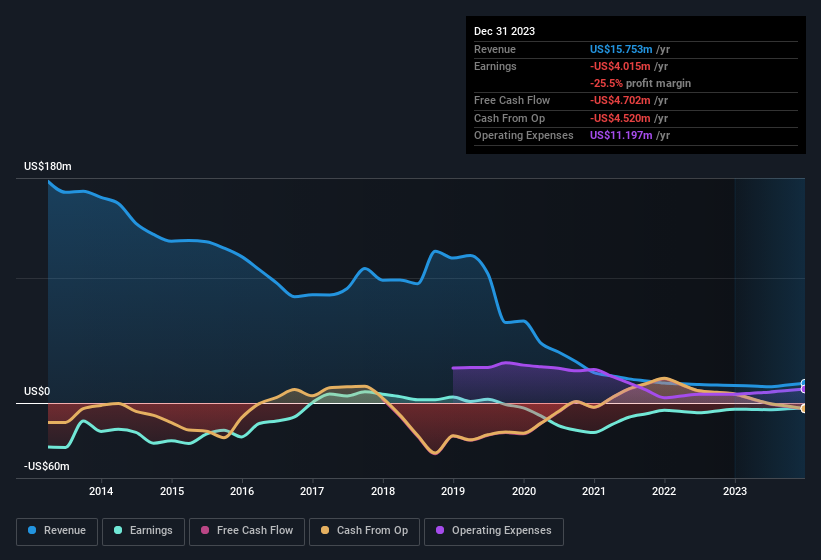Viewport: 821px width, 560px height.
Task: Select the 2015 x-axis label
Action: pyautogui.click(x=172, y=491)
